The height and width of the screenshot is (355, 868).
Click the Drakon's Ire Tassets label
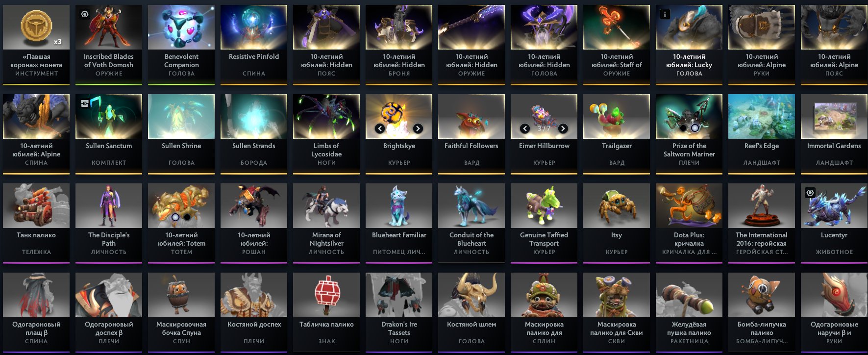[x=399, y=329]
